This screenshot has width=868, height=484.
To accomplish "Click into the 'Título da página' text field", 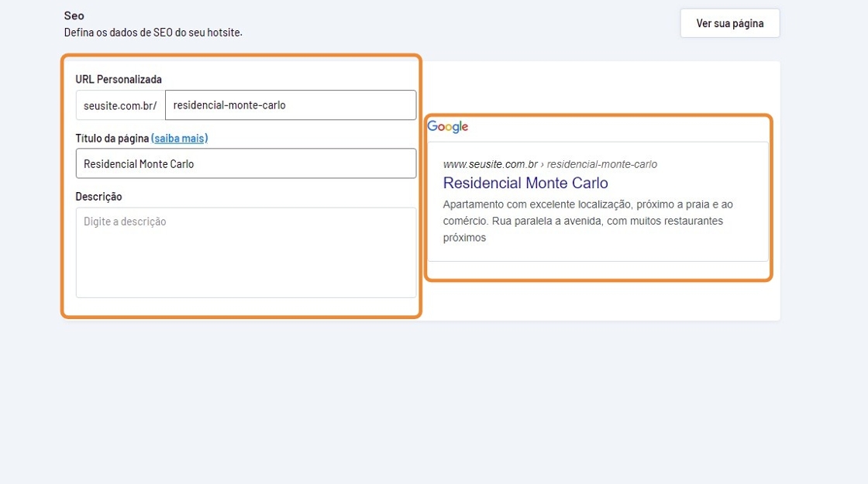I will click(245, 164).
